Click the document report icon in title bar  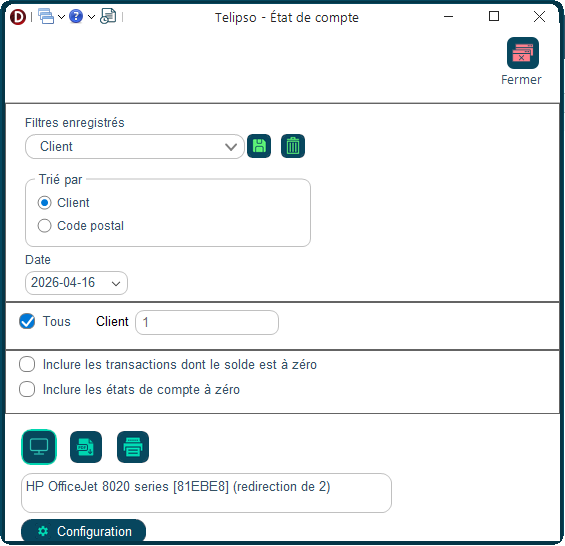pos(108,17)
